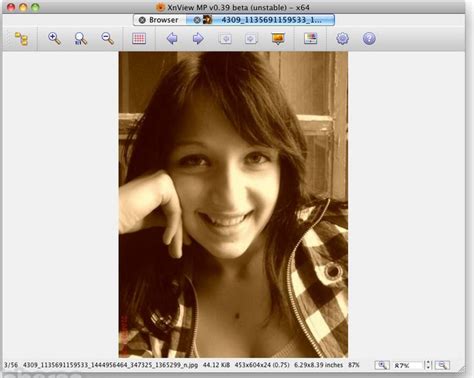Click the Zoom In magnifier tool
The height and width of the screenshot is (378, 474).
(x=54, y=39)
